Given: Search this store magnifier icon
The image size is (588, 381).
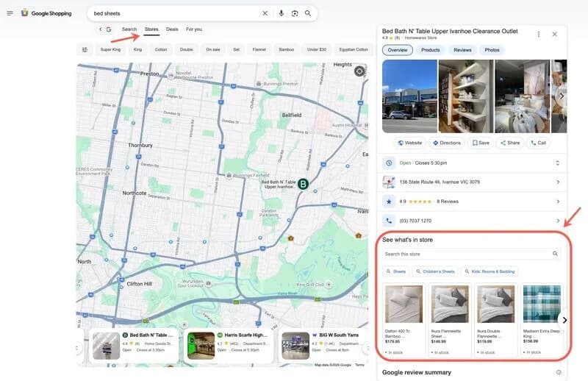Looking at the screenshot, I should pyautogui.click(x=555, y=254).
